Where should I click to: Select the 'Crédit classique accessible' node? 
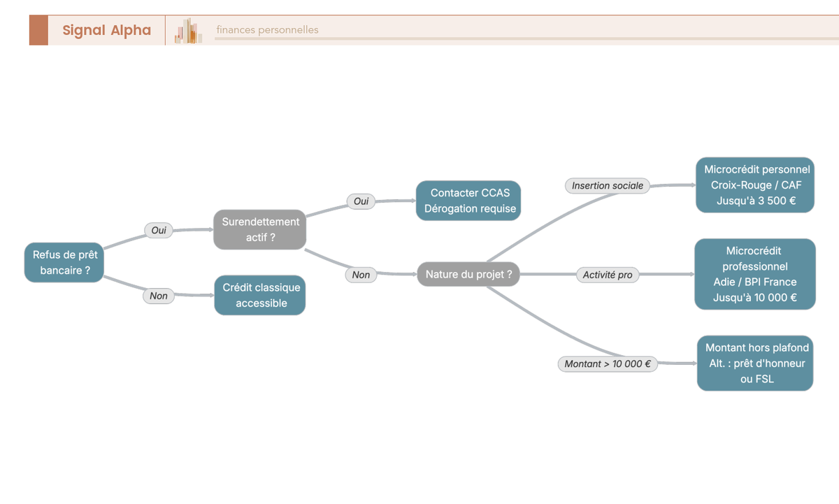pos(260,295)
